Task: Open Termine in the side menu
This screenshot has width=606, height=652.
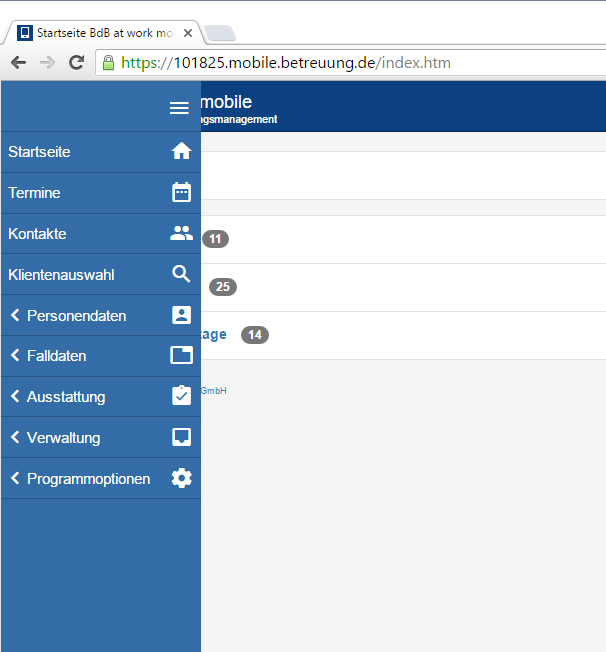Action: 101,193
